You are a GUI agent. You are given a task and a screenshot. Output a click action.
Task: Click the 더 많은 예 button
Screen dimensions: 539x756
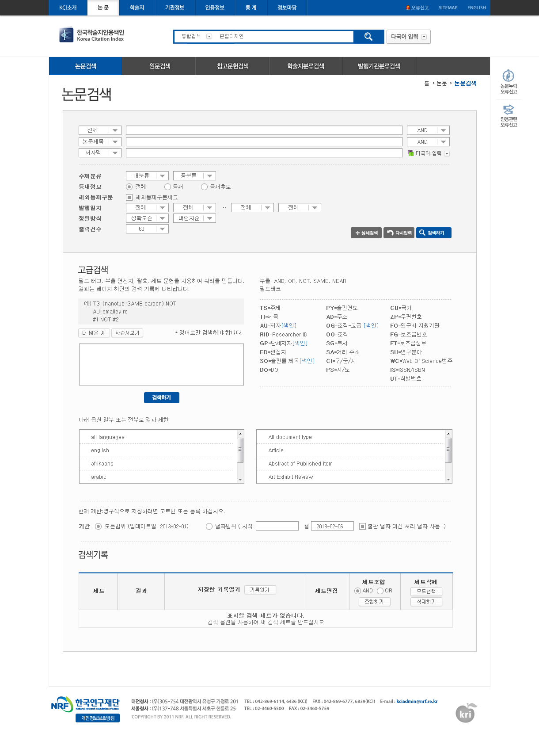(94, 333)
